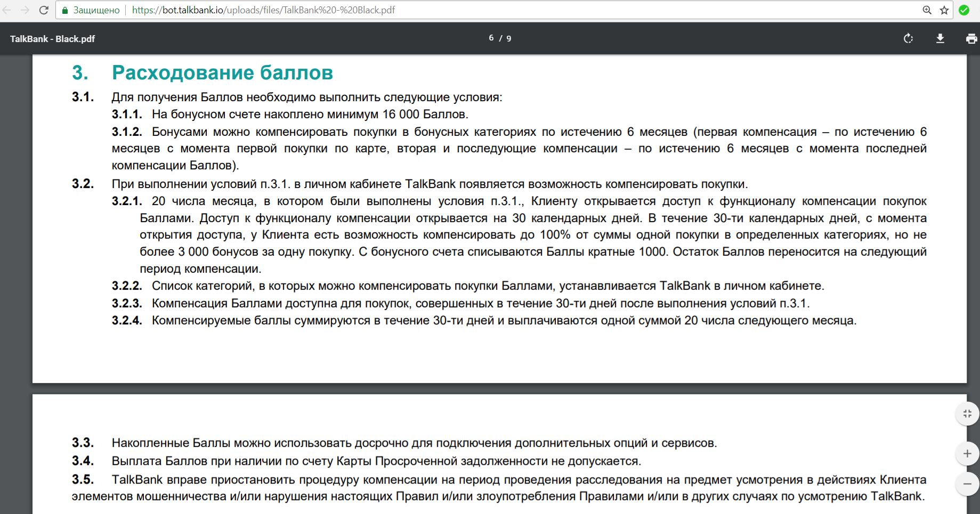Click the browser forward arrow
Screen dimensions: 980x514
click(25, 10)
